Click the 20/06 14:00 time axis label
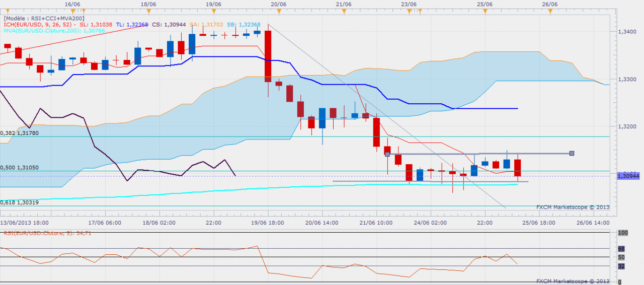 pyautogui.click(x=321, y=222)
